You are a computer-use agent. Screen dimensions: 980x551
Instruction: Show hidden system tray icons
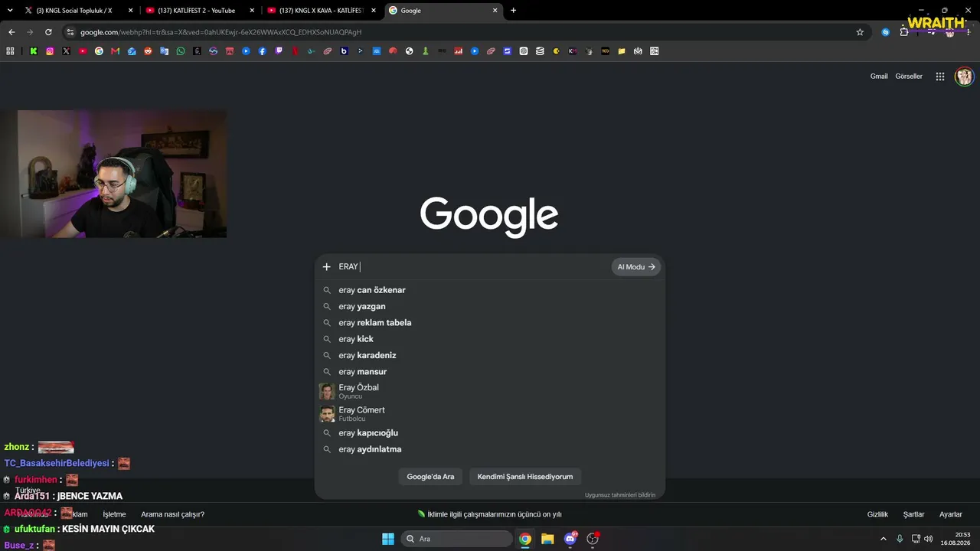tap(883, 539)
